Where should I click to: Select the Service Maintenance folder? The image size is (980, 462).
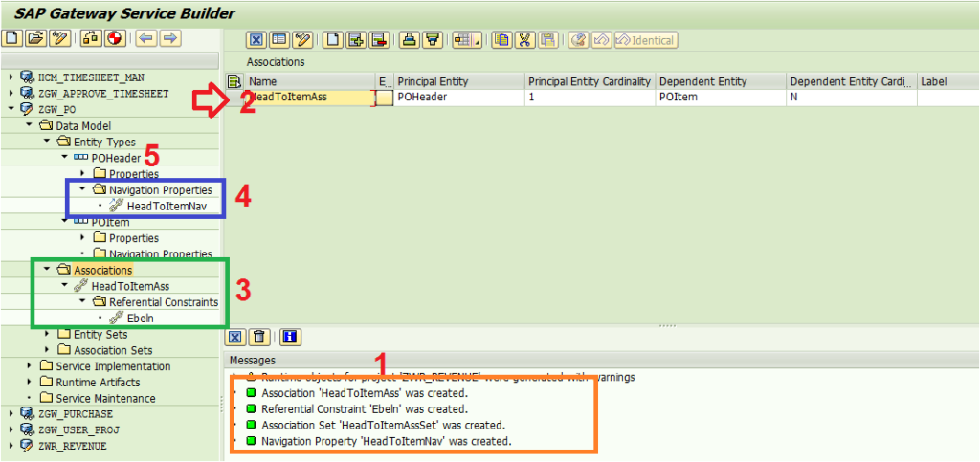pyautogui.click(x=105, y=398)
